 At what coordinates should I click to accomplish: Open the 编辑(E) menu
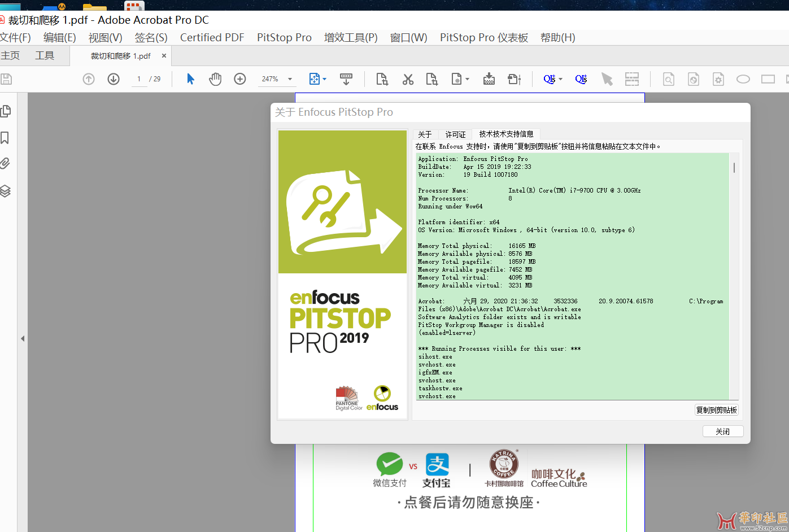60,37
